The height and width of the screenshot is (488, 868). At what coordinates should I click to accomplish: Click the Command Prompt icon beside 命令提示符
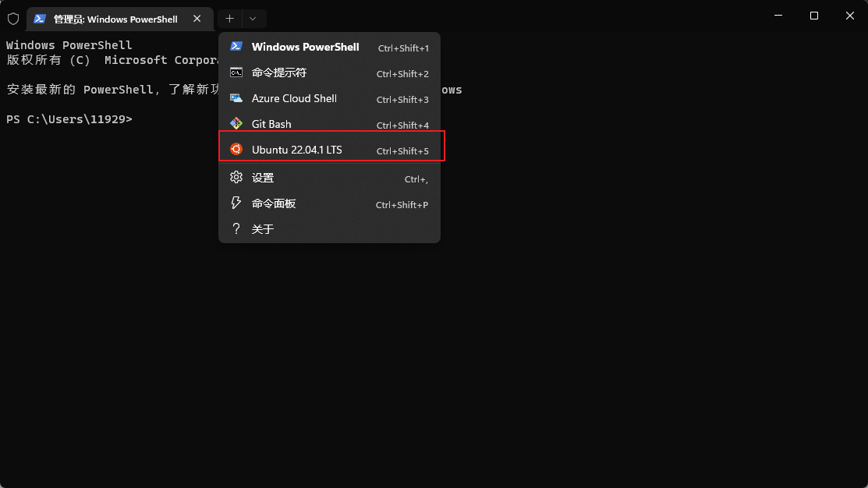point(236,72)
